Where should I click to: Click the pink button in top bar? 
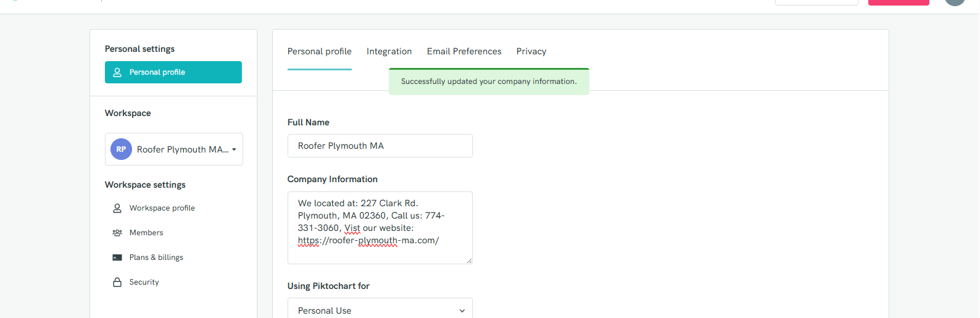tap(899, 2)
